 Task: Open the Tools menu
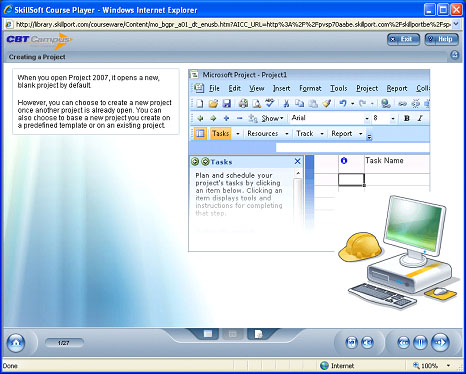[x=339, y=88]
